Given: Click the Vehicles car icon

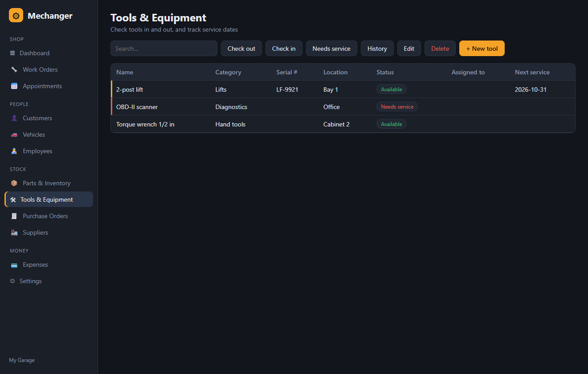Looking at the screenshot, I should click(x=14, y=134).
